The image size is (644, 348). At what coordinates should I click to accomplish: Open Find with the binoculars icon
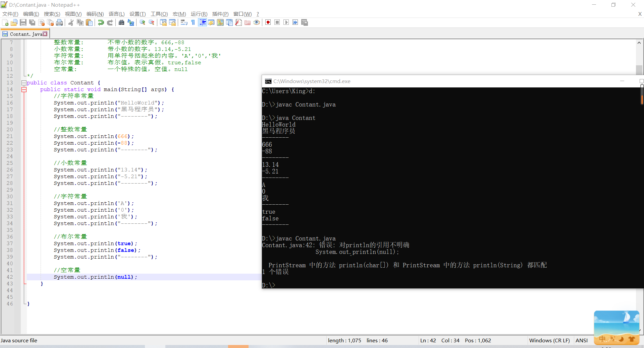click(x=121, y=22)
